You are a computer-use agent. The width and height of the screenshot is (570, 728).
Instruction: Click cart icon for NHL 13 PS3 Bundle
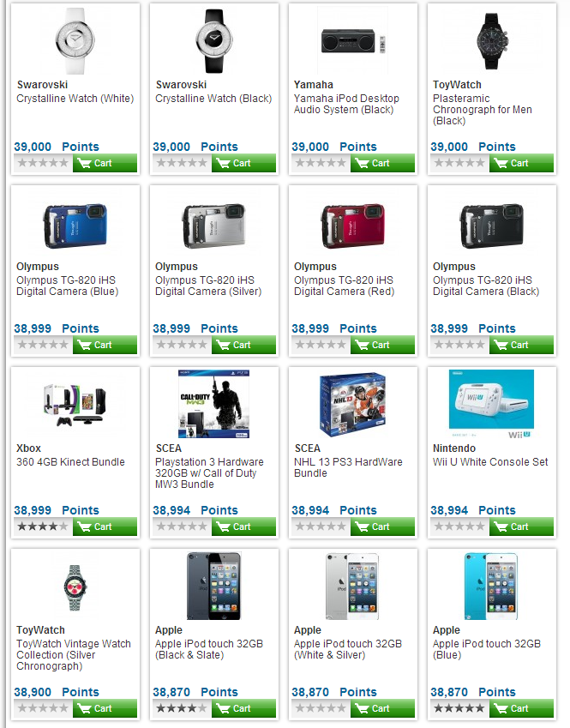pos(382,526)
